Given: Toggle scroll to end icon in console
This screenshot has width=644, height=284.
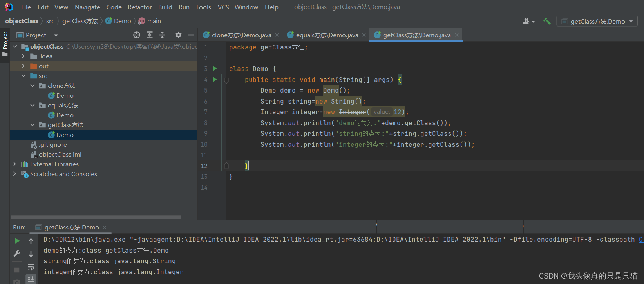Looking at the screenshot, I should (x=31, y=279).
